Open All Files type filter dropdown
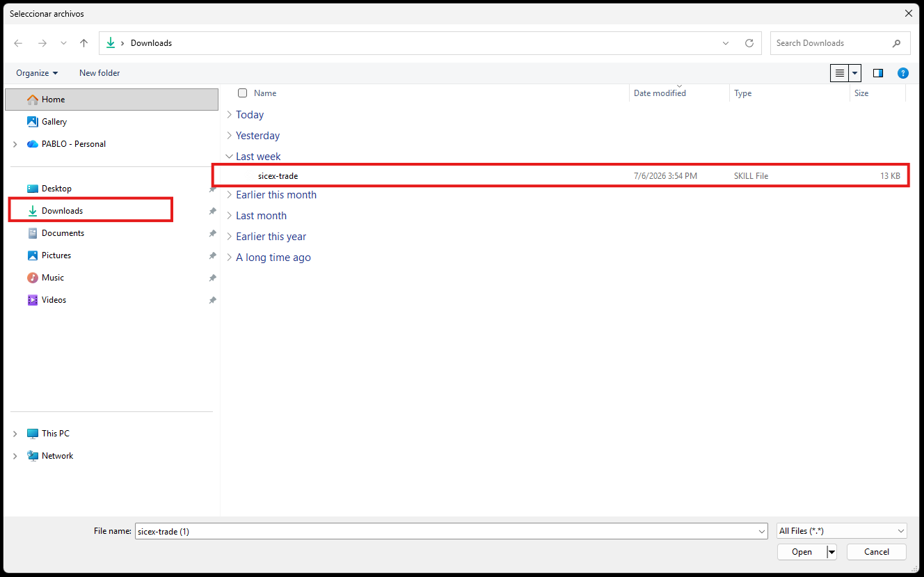This screenshot has height=577, width=924. point(842,531)
